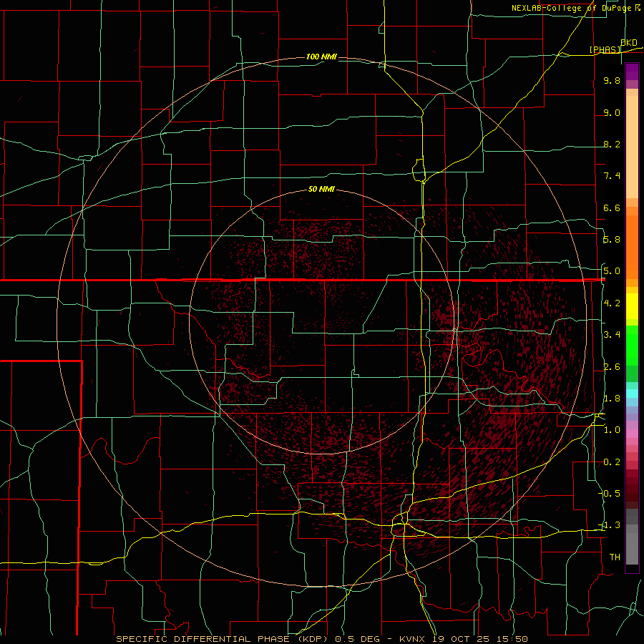Click the DKD label above the color scale

tap(628, 42)
